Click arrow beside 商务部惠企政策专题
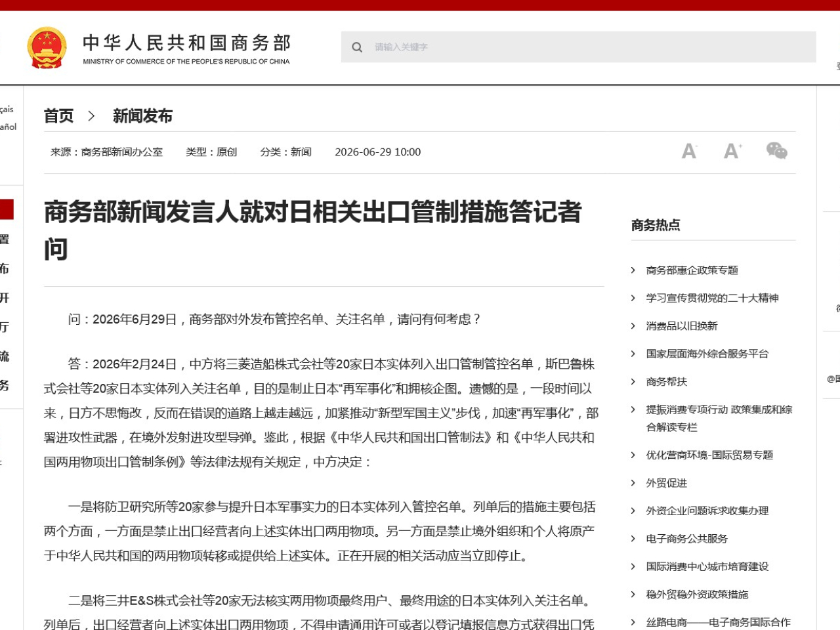The width and height of the screenshot is (840, 630). click(633, 270)
